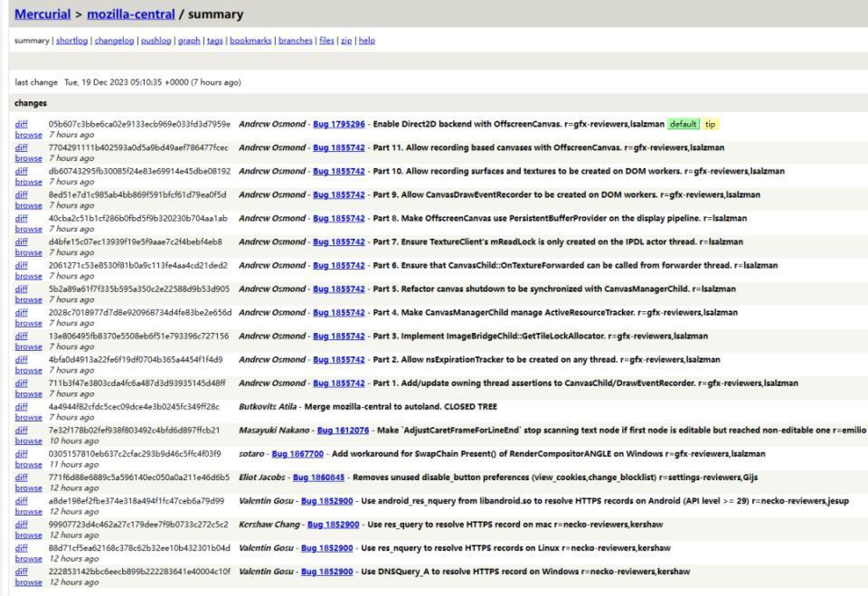
Task: Open the pushlog navigation link
Action: (x=156, y=41)
